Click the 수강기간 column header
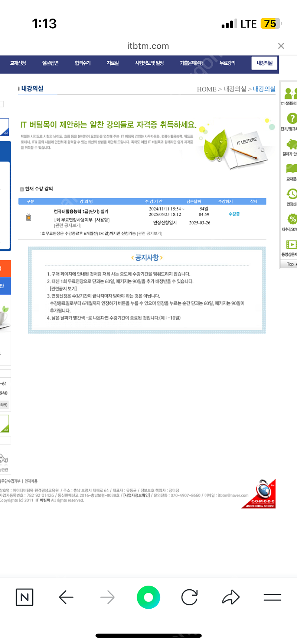The height and width of the screenshot is (644, 297). [154, 202]
